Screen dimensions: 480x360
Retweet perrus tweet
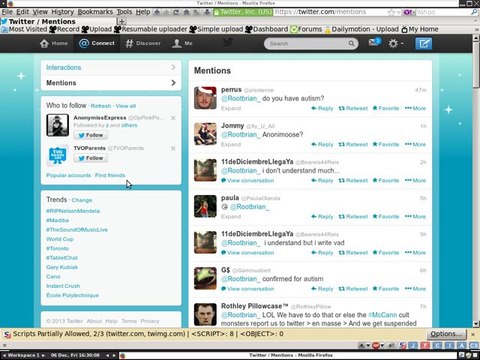tap(353, 108)
